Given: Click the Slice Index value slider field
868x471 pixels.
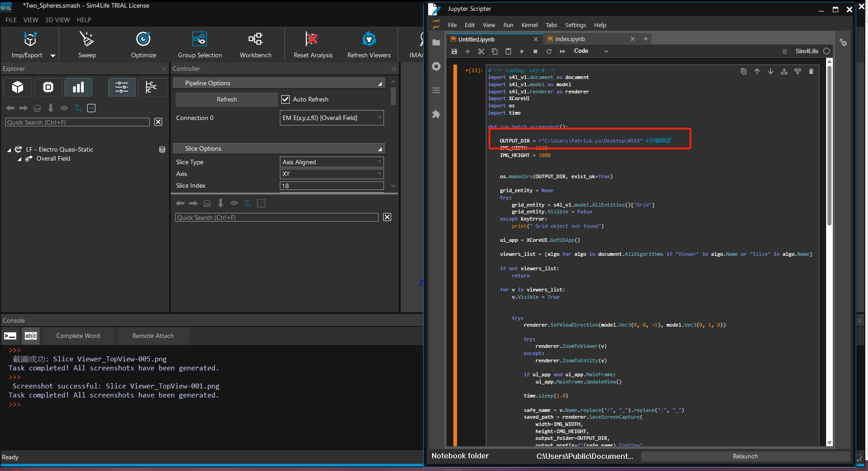Looking at the screenshot, I should [332, 186].
